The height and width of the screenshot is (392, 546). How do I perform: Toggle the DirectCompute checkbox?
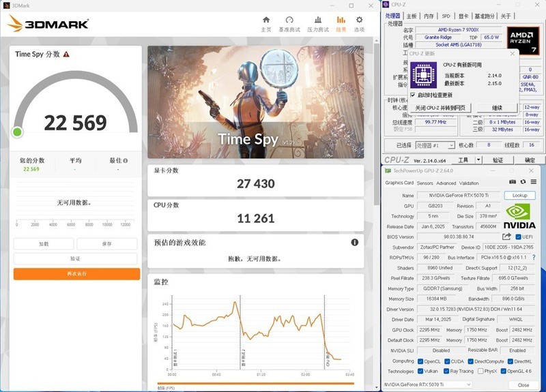tap(471, 361)
